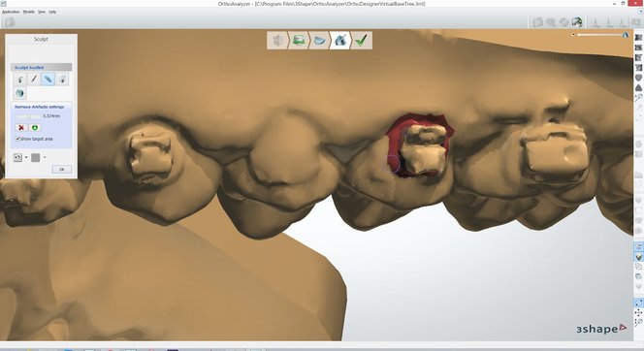
Task: Expand the gray square button dropdown arrow
Action: (x=45, y=157)
